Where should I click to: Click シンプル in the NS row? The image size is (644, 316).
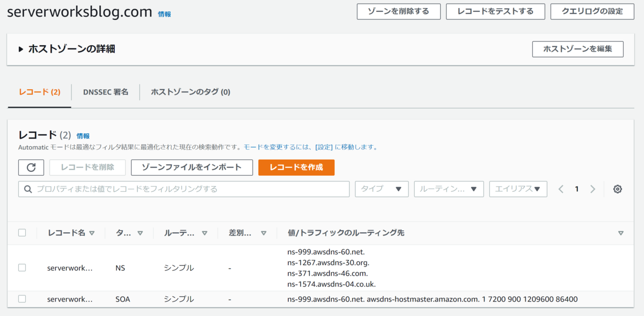[x=179, y=268]
